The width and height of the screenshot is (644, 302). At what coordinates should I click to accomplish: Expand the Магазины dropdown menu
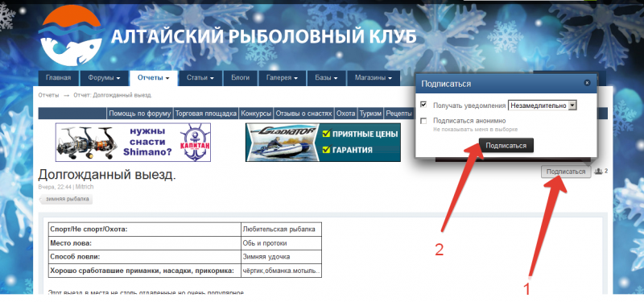374,78
